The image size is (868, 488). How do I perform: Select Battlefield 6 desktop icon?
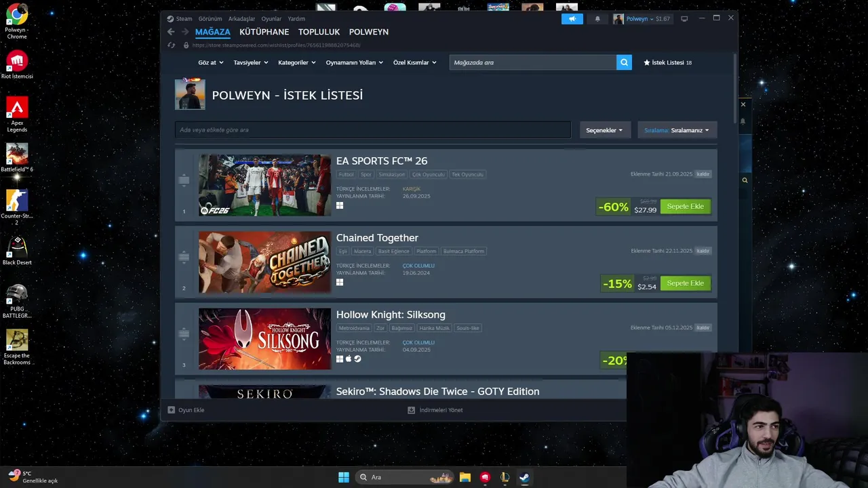click(17, 157)
